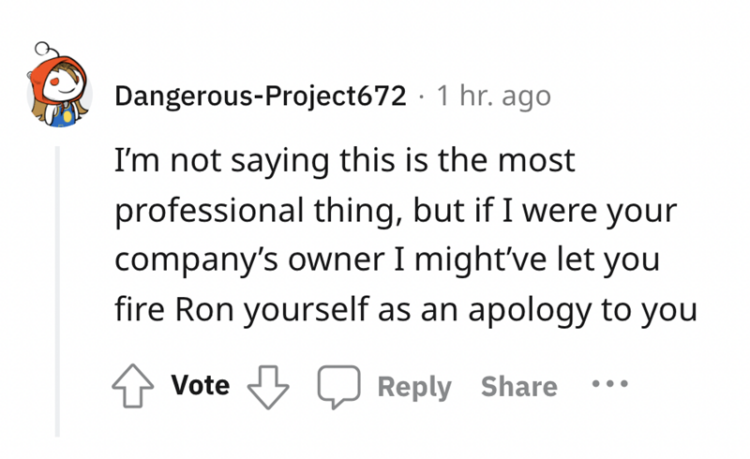Click the Snoo avatar with orange hood
Viewport: 750px width, 459px height.
(59, 85)
